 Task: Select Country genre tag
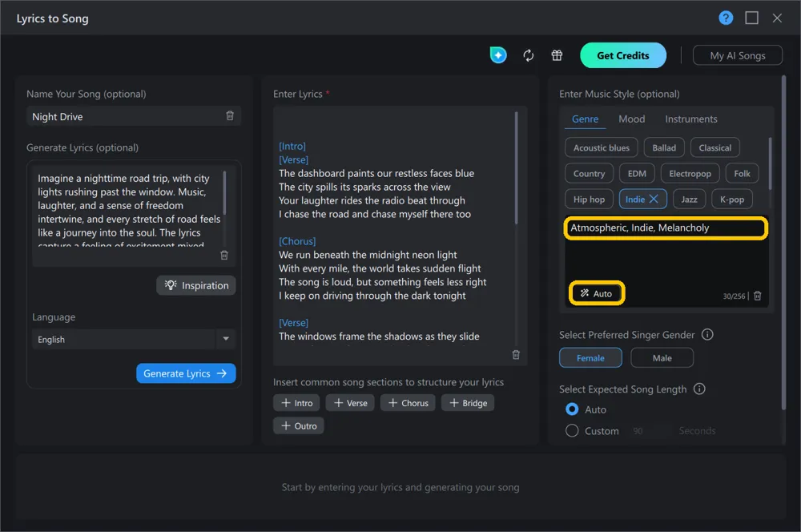click(x=589, y=173)
